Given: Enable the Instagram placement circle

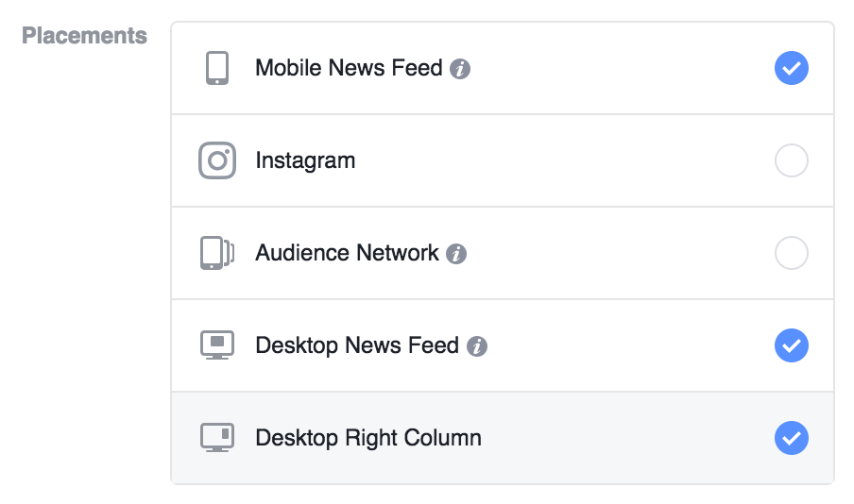Looking at the screenshot, I should (x=792, y=160).
